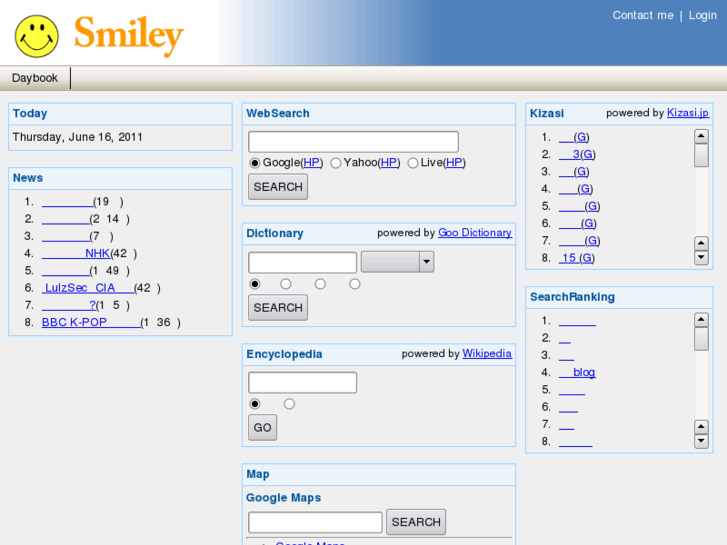Screen dimensions: 727x545
Task: Click the yellow Smiley face logo
Action: (x=37, y=36)
